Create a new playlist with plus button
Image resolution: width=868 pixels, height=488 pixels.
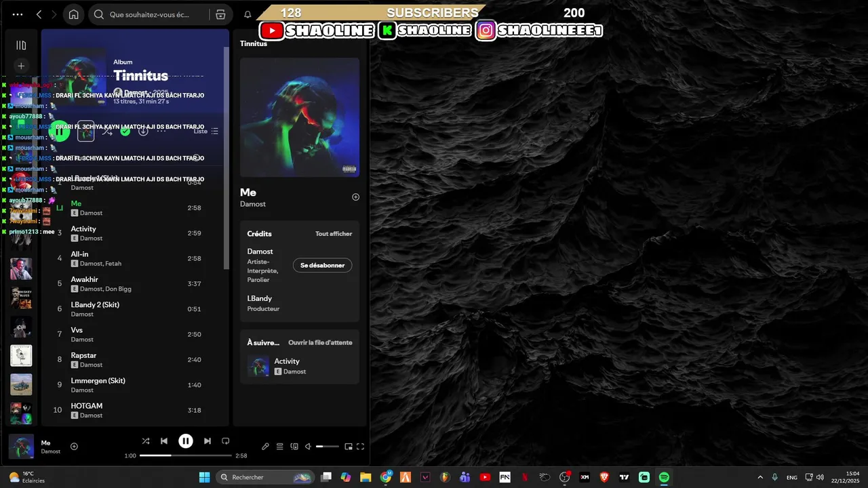coord(21,66)
